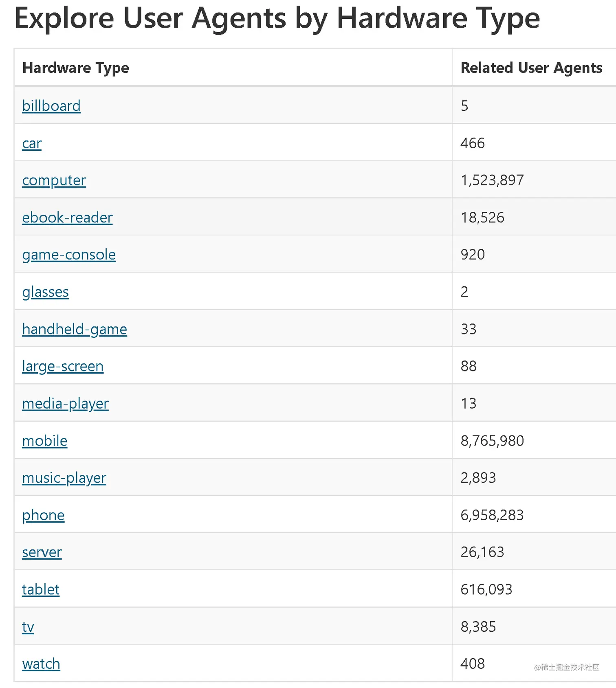Open the billboard hardware type link
The width and height of the screenshot is (616, 688).
(51, 106)
